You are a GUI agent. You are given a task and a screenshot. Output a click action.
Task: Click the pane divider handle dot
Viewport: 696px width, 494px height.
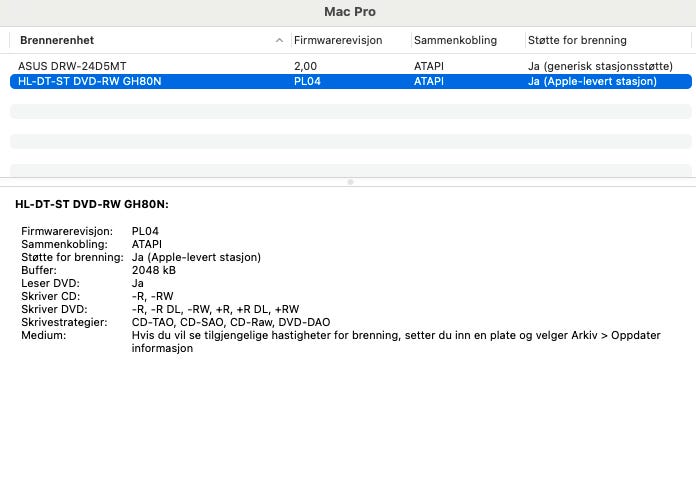tap(350, 182)
